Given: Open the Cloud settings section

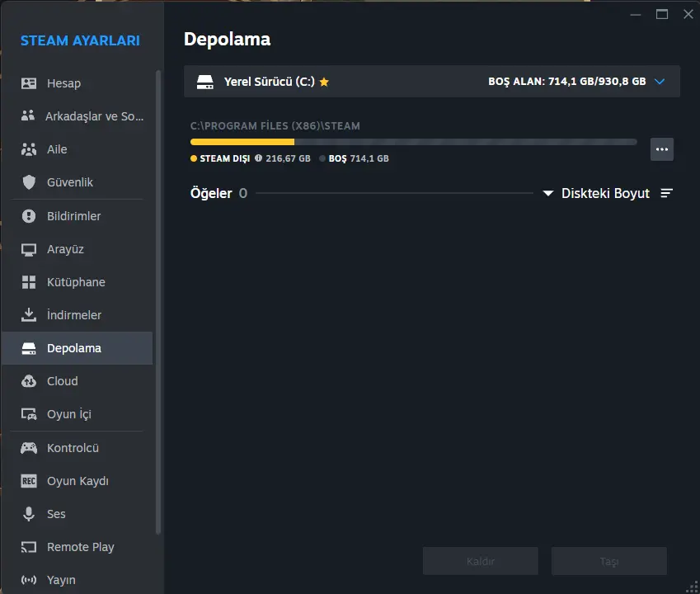Looking at the screenshot, I should click(78, 381).
